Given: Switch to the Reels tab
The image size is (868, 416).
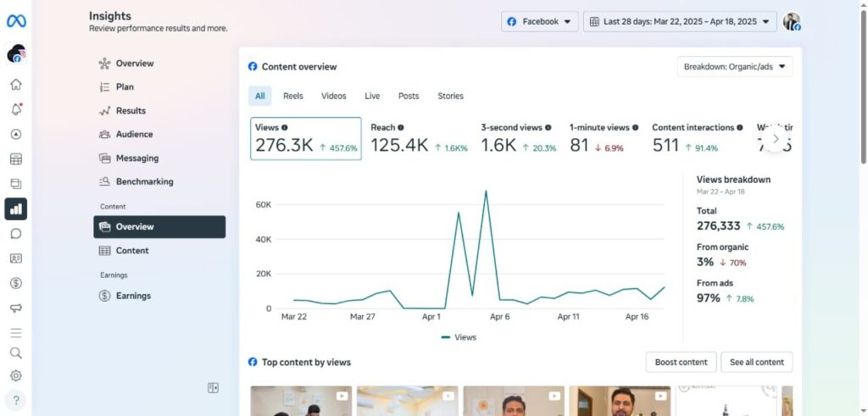Looking at the screenshot, I should click(293, 96).
